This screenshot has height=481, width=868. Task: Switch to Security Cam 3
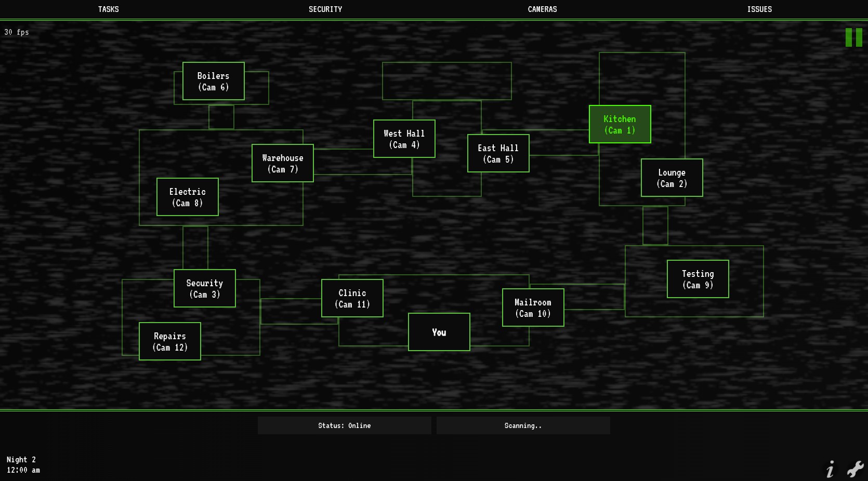(204, 288)
